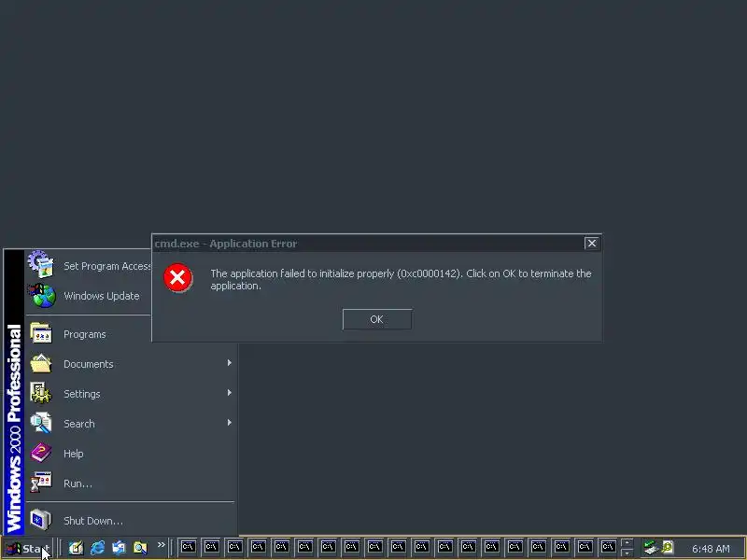The width and height of the screenshot is (747, 560).
Task: Open Help via its purple book icon
Action: pos(41,453)
